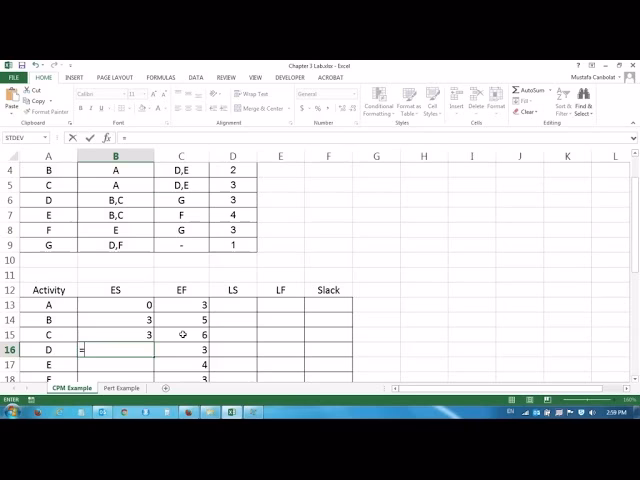Open the font size 11 dropdown
This screenshot has width=640, height=480.
[x=144, y=94]
